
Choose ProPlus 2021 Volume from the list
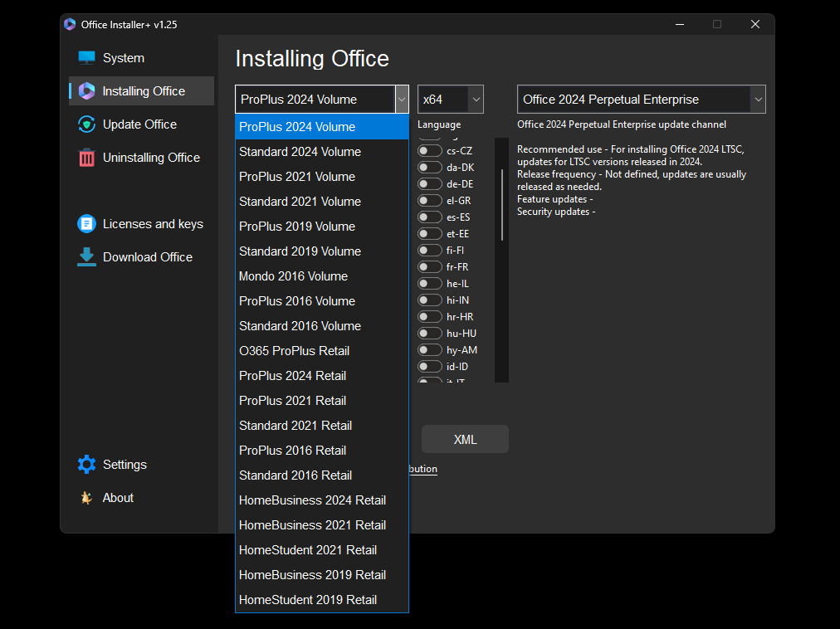pyautogui.click(x=322, y=177)
